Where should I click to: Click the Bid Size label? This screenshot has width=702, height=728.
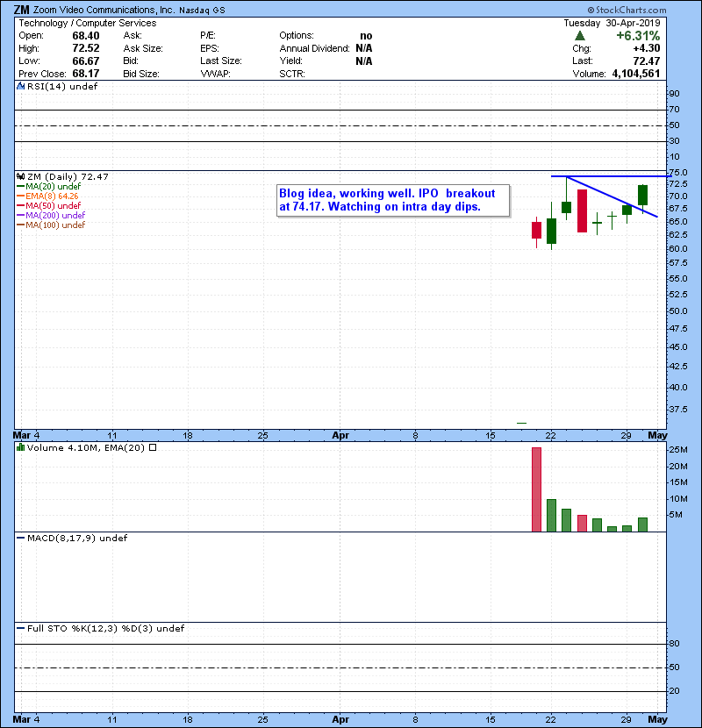click(x=141, y=74)
